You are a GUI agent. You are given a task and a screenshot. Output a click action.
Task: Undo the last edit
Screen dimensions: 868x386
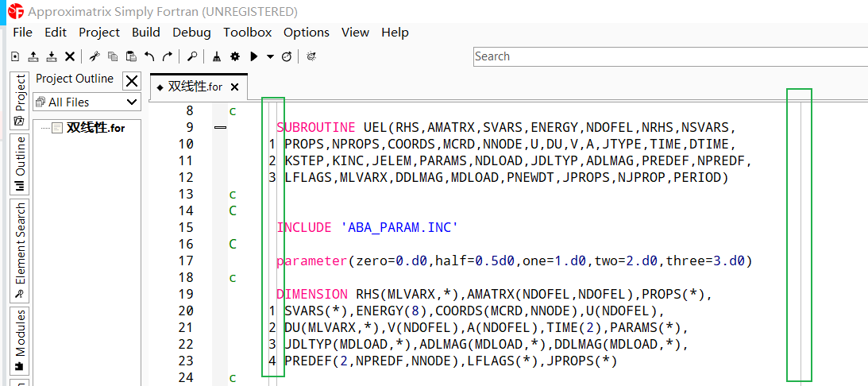(149, 56)
